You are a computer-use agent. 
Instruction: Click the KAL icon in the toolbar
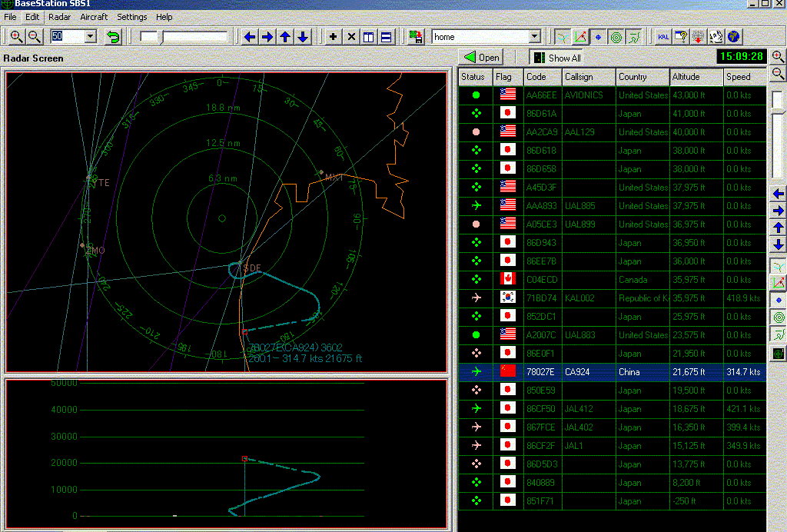click(663, 37)
